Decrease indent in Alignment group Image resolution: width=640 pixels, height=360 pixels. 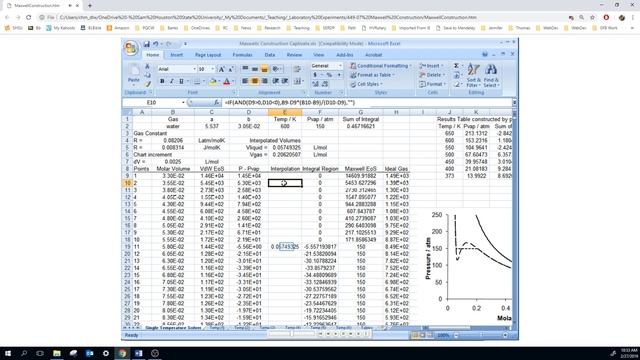(276, 81)
